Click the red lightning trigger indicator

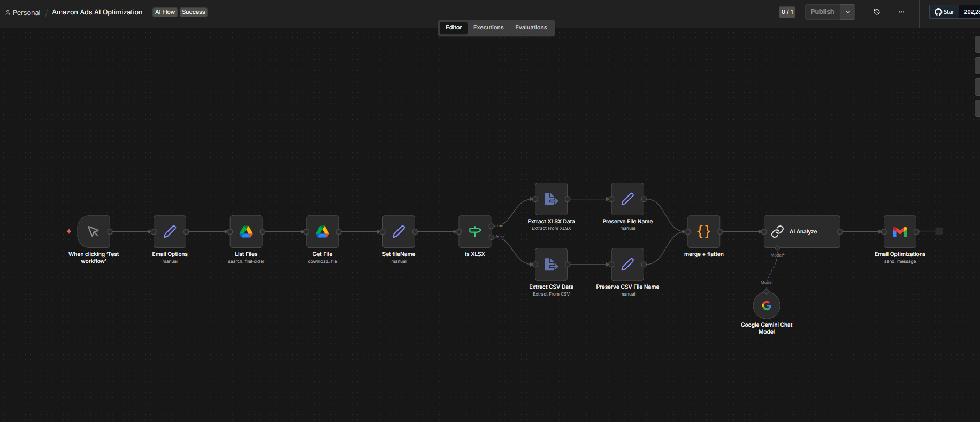(69, 231)
